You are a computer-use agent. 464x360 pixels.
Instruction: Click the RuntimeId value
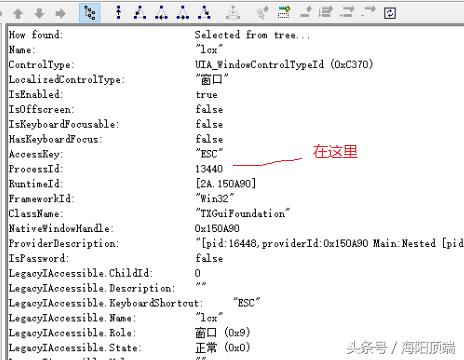(x=226, y=184)
